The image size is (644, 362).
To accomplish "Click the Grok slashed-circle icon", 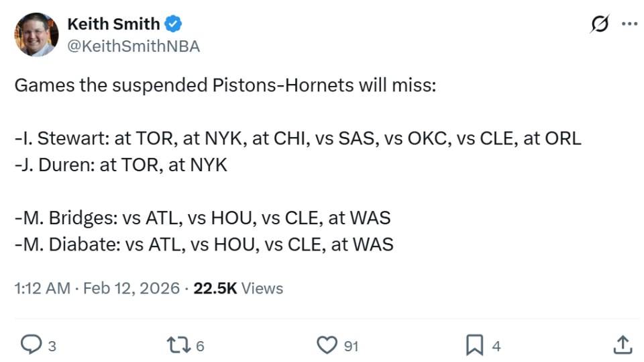I will [x=599, y=24].
